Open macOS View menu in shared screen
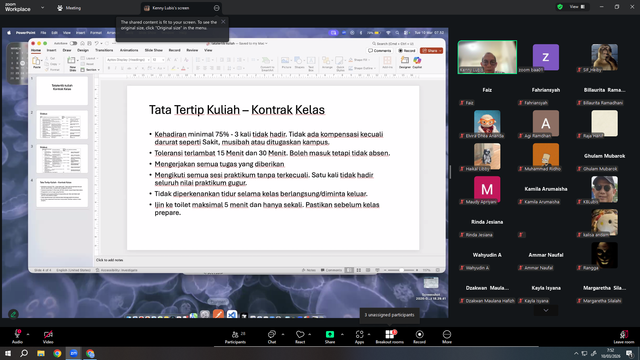Screen dimensions: 640x360 pos(67,33)
